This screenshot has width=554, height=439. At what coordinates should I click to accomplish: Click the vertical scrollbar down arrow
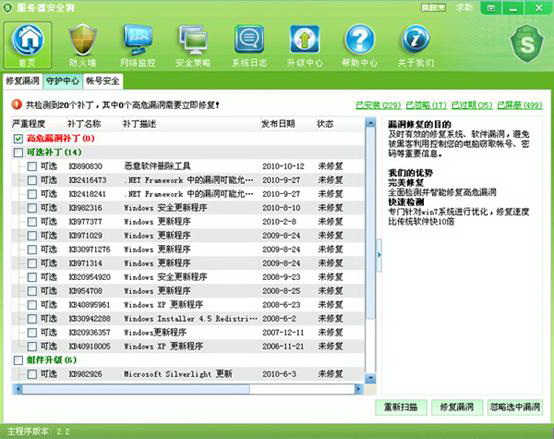370,378
